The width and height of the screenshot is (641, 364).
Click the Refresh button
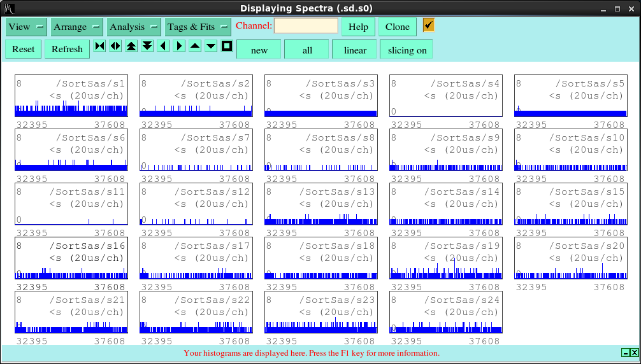[67, 49]
